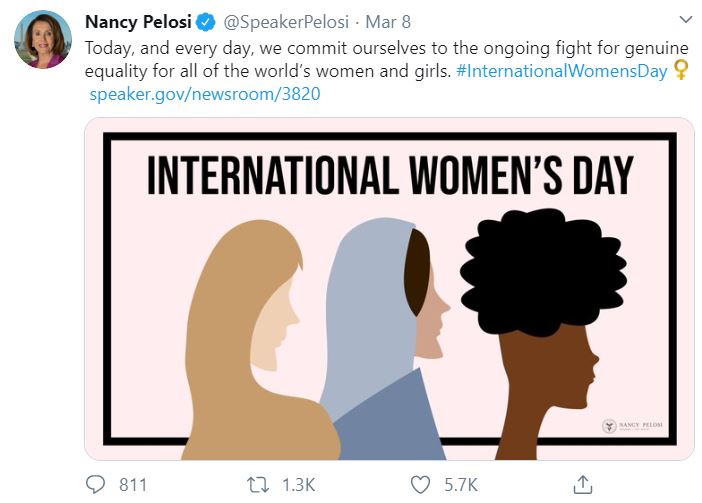Viewport: 702px width, 503px height.
Task: View the 811 replies count
Action: [x=133, y=484]
